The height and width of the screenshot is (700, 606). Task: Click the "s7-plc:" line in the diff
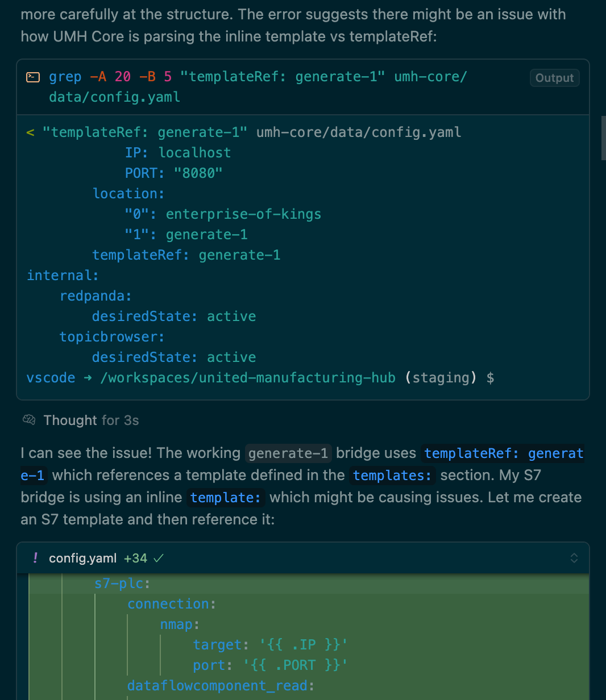pos(122,584)
